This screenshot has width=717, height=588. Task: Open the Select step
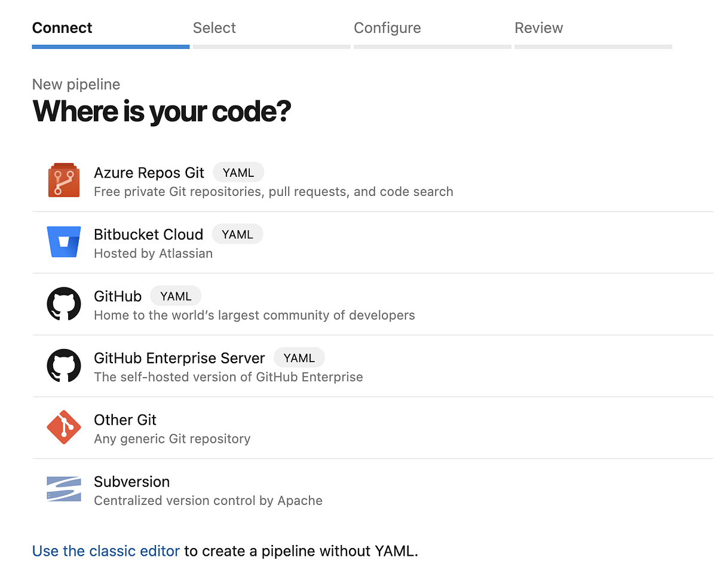click(214, 27)
